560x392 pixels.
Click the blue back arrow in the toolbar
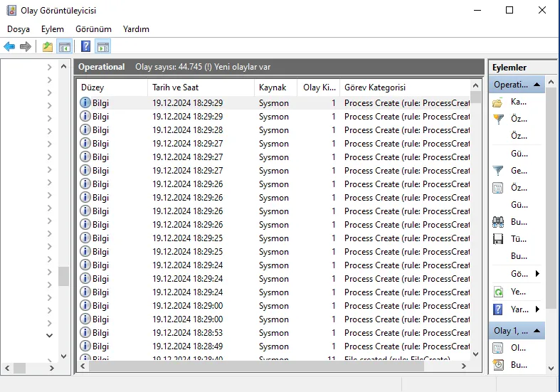[x=9, y=46]
